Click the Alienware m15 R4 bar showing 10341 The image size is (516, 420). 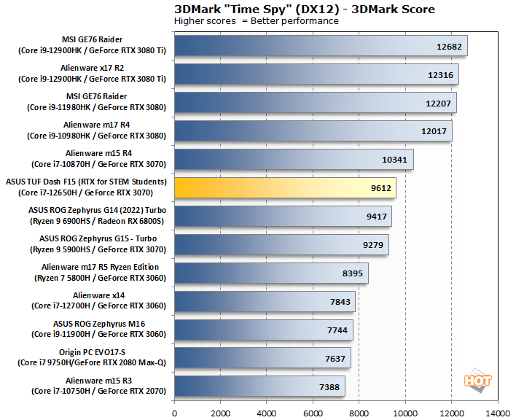pyautogui.click(x=293, y=159)
